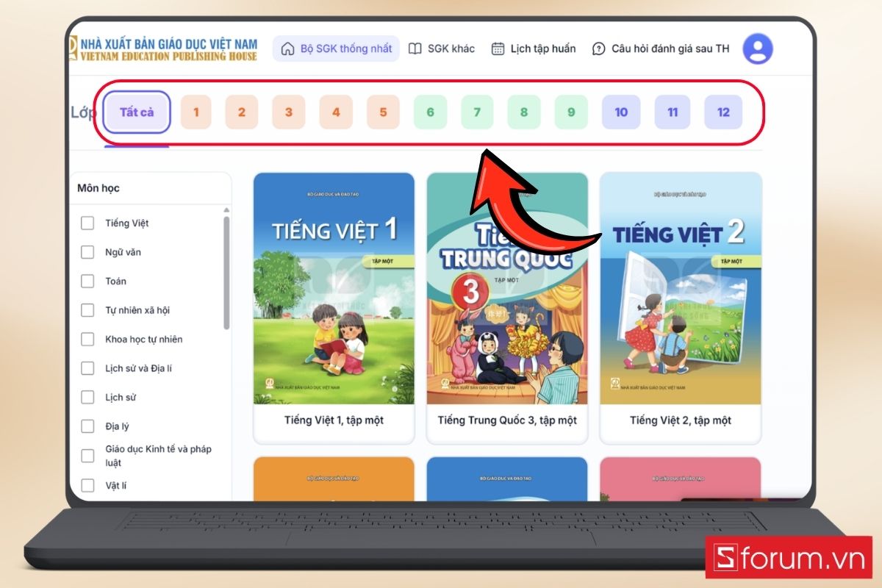
Task: Check the Địa lý subject checkbox
Action: coord(87,426)
